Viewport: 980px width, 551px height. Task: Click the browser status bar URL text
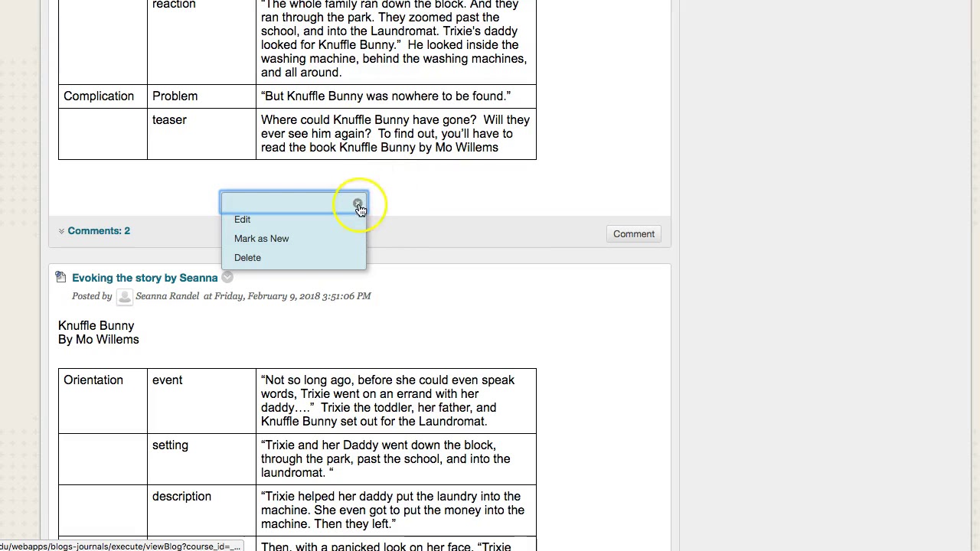(121, 546)
